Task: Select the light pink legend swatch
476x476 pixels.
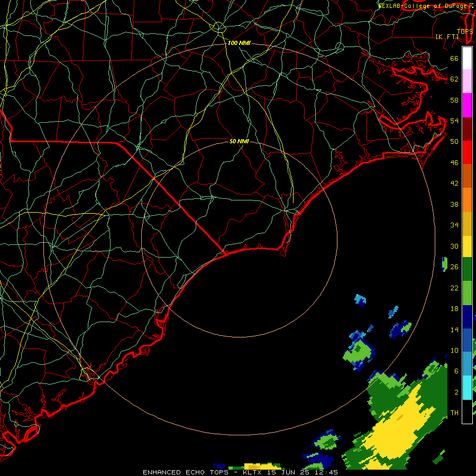Action: 467,81
